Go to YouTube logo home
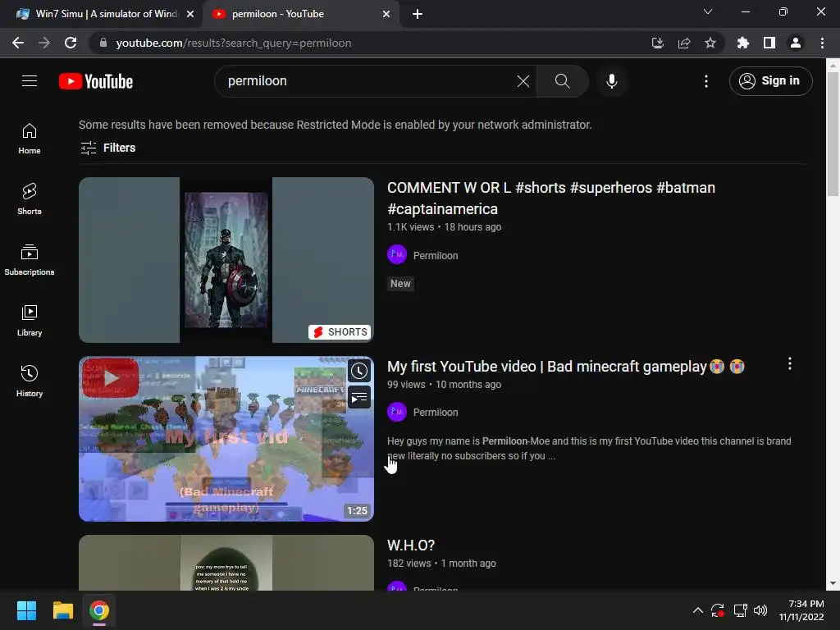The height and width of the screenshot is (630, 840). point(96,81)
